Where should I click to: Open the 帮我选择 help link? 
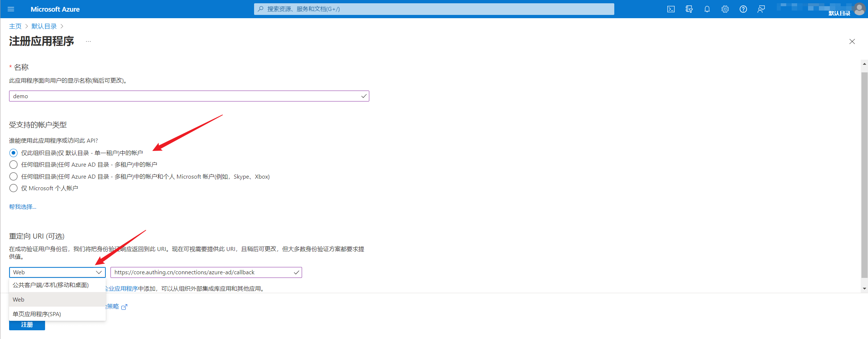pyautogui.click(x=23, y=207)
